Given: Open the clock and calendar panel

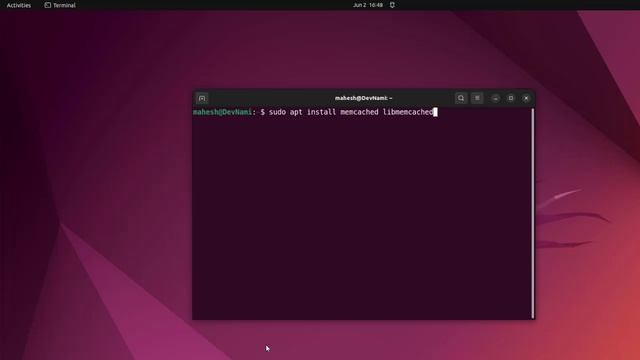Looking at the screenshot, I should coord(368,5).
